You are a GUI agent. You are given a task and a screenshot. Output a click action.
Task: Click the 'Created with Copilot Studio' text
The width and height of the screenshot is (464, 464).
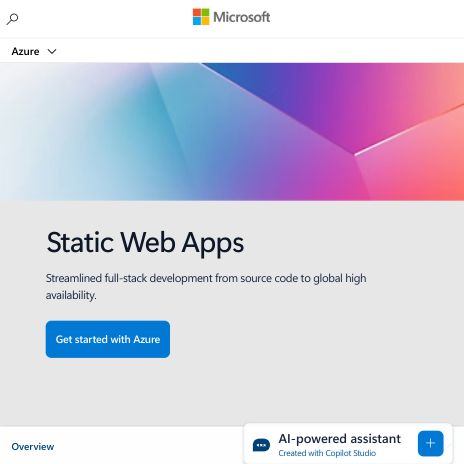(x=327, y=453)
